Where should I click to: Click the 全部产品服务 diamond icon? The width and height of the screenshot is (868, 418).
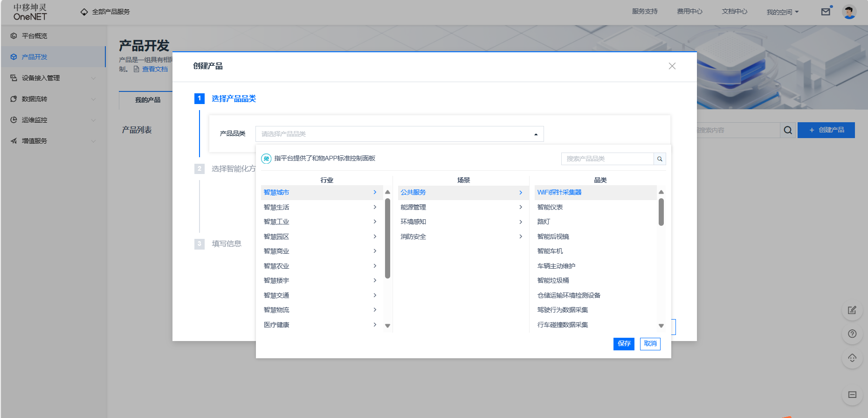click(84, 12)
